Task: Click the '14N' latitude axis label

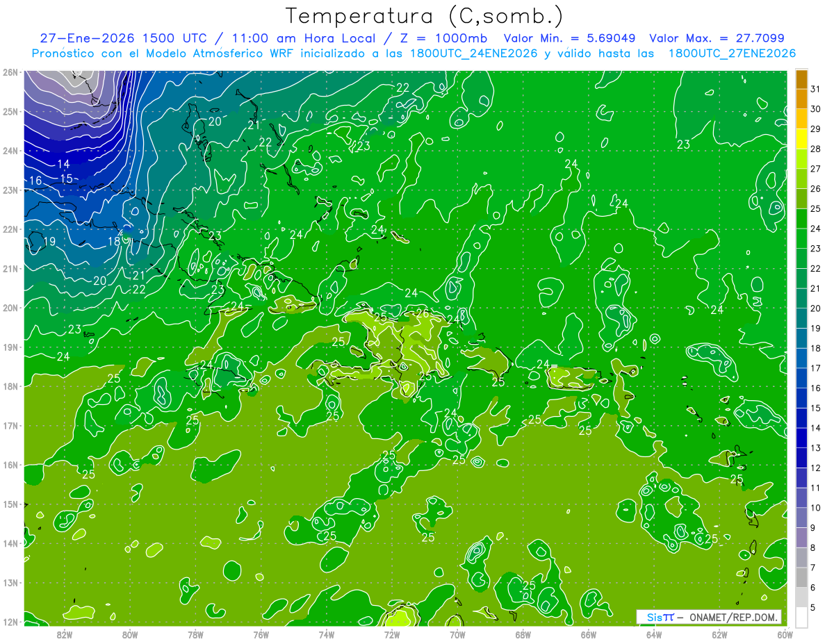Action: 10,543
